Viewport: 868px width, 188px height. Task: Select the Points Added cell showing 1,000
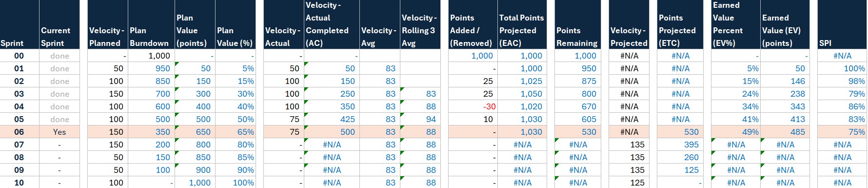[473, 56]
